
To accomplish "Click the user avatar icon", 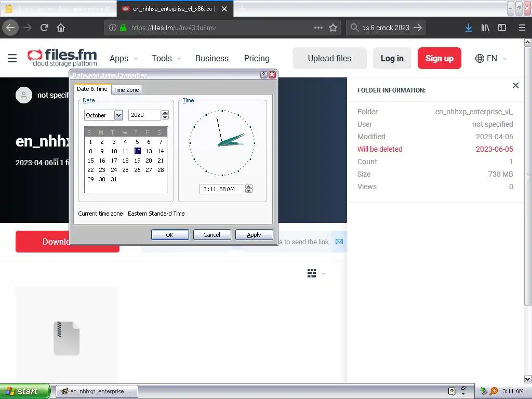I will point(24,95).
